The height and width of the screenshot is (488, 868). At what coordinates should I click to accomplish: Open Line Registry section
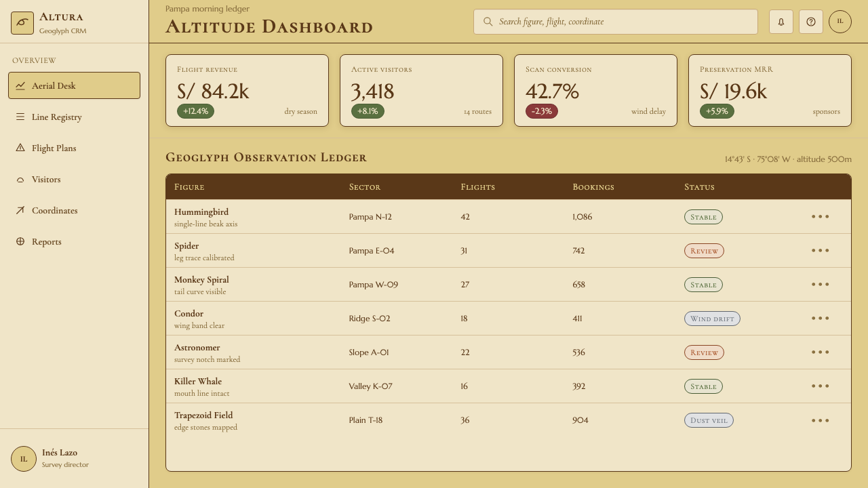(74, 117)
